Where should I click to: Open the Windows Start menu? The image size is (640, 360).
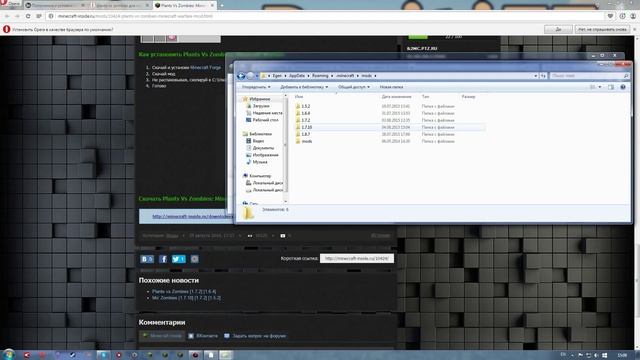[x=8, y=354]
